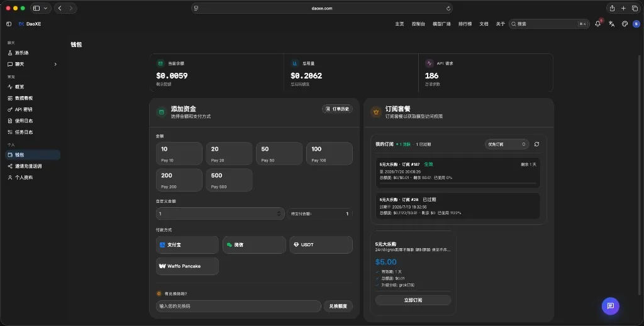This screenshot has height=326, width=644.
Task: Click the custom amount input field
Action: point(220,214)
